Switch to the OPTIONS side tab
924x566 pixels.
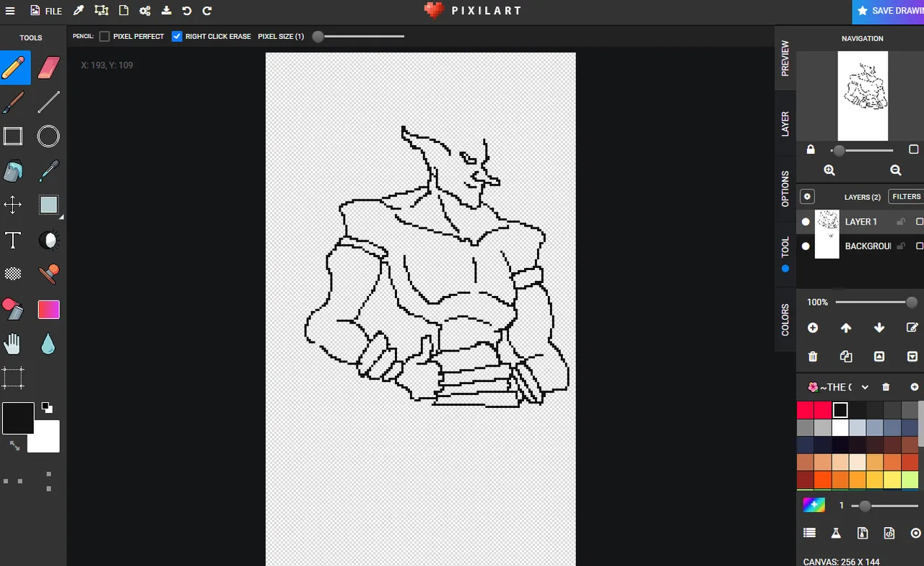(785, 188)
